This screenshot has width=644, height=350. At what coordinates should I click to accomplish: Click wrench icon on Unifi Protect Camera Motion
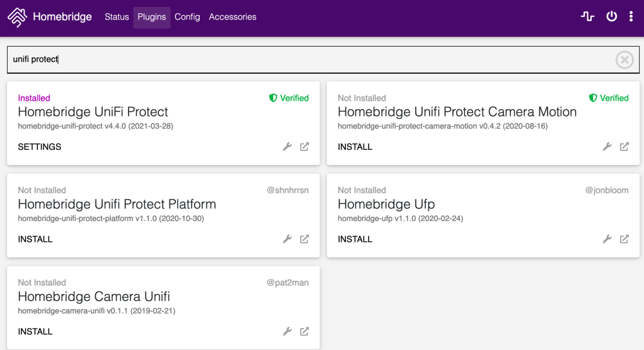click(607, 147)
